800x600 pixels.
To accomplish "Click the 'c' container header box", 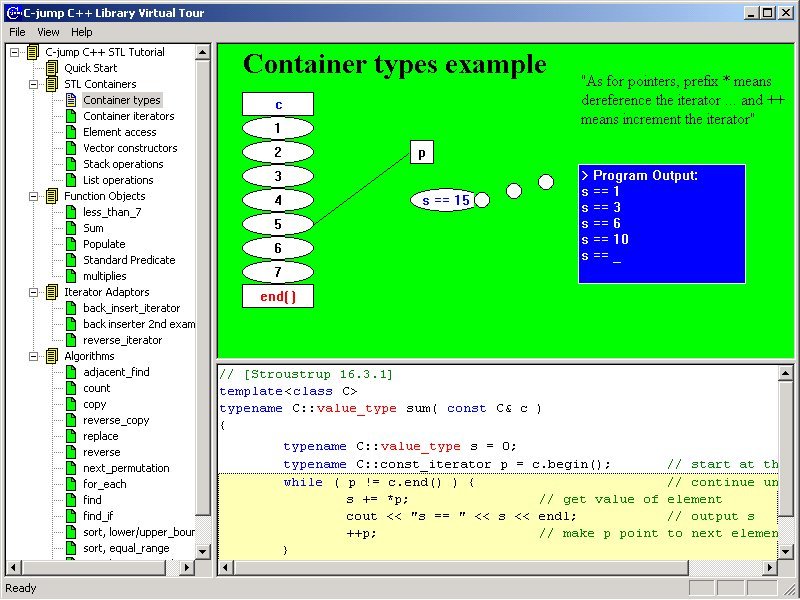I will pos(278,104).
